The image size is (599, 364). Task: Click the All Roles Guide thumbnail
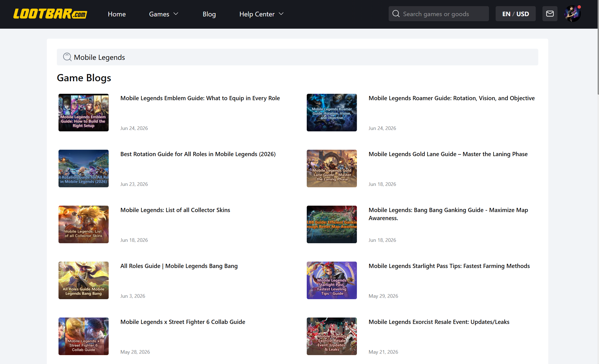(x=84, y=280)
